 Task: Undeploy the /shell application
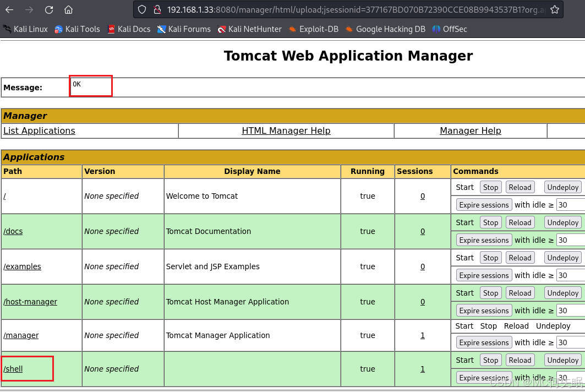(x=563, y=360)
